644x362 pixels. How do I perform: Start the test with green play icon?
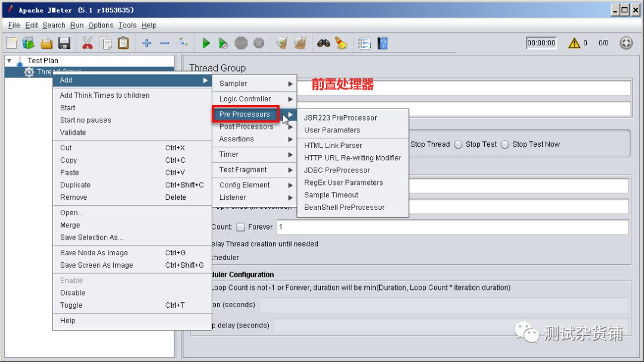[206, 43]
